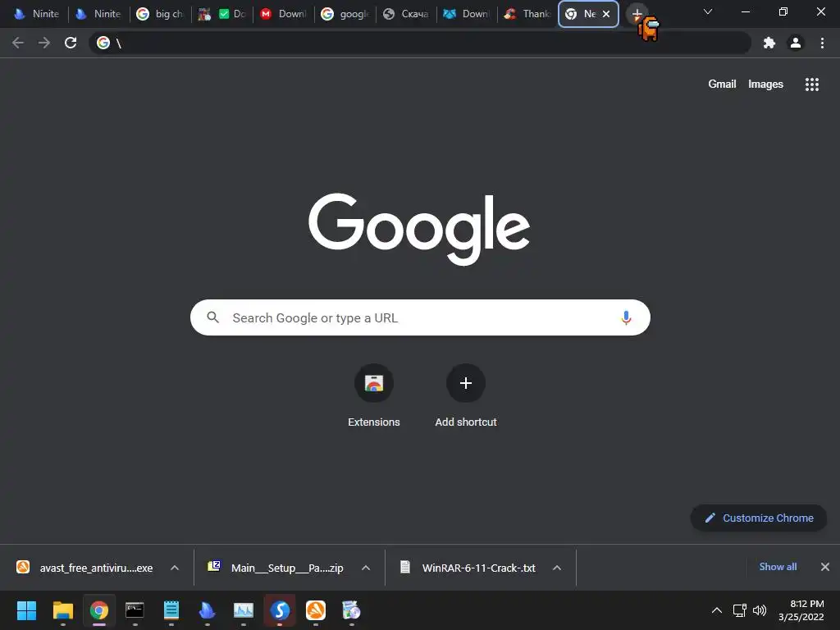The image size is (840, 630).
Task: Open the Windows Start menu
Action: 26,610
